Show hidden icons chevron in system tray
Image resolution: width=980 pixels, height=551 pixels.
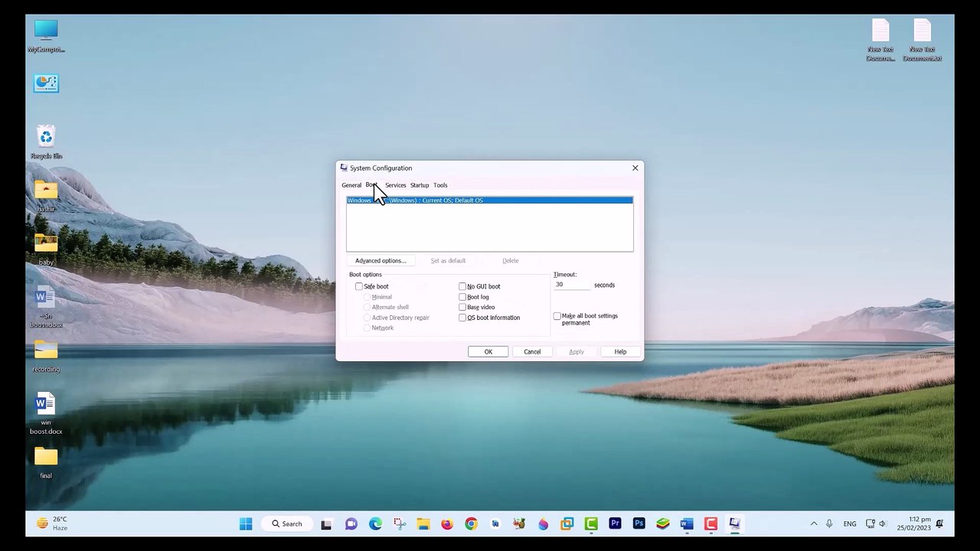coord(813,524)
